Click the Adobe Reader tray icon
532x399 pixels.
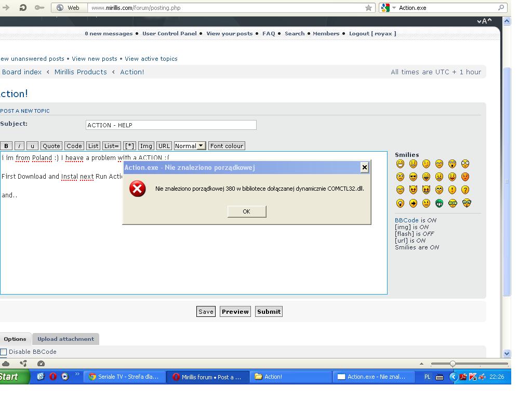coord(463,377)
